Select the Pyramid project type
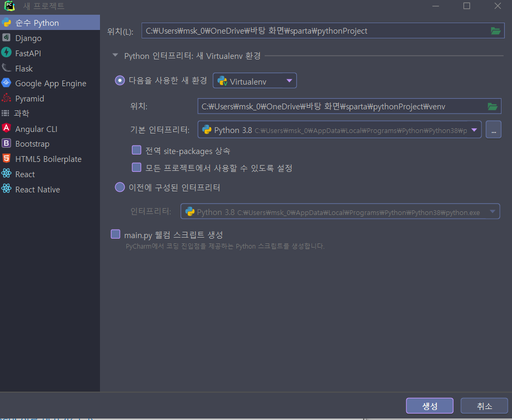The height and width of the screenshot is (420, 512). [50, 98]
